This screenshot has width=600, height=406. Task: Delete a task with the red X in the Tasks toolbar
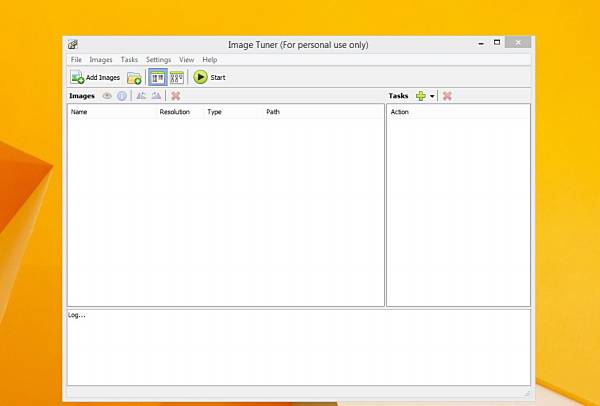(447, 96)
